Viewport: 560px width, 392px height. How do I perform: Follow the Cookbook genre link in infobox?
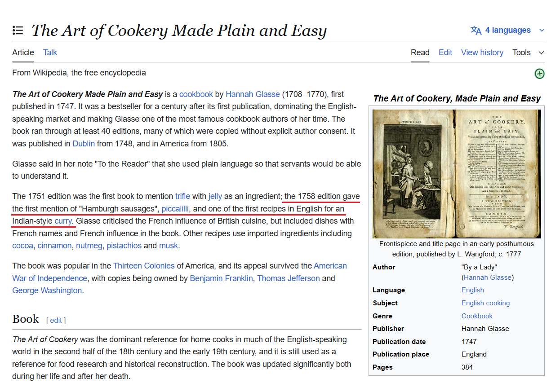coord(477,316)
